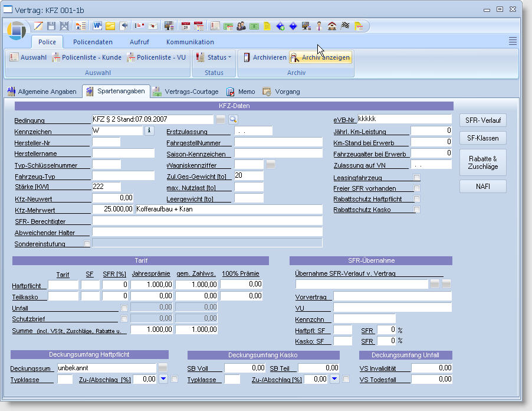Click into the Herstellername input field
Screen dimensions: 532x411
pos(123,154)
